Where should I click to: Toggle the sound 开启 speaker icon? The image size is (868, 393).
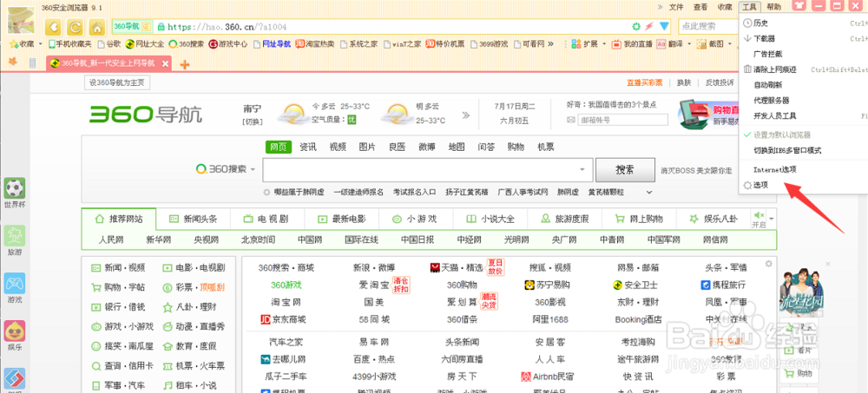759,215
